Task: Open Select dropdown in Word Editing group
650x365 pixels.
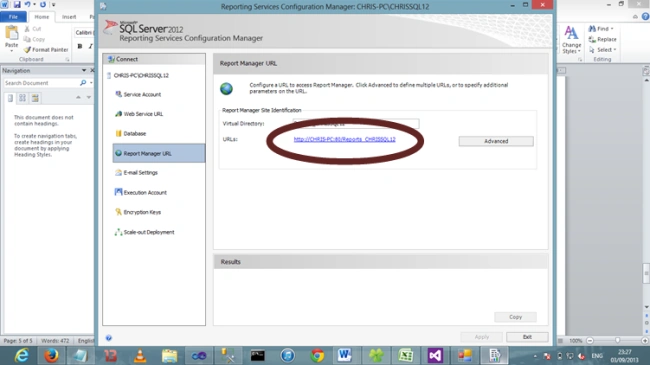Action: [x=603, y=49]
